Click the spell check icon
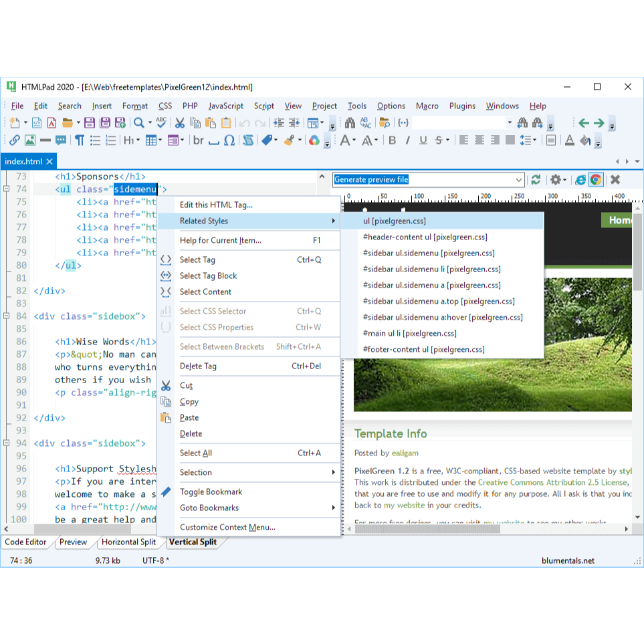The image size is (644, 644). click(161, 123)
